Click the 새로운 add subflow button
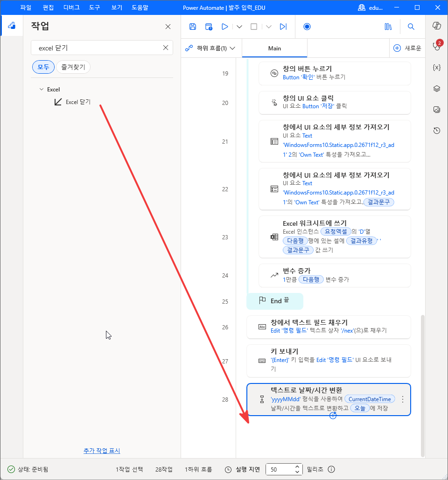 [407, 48]
